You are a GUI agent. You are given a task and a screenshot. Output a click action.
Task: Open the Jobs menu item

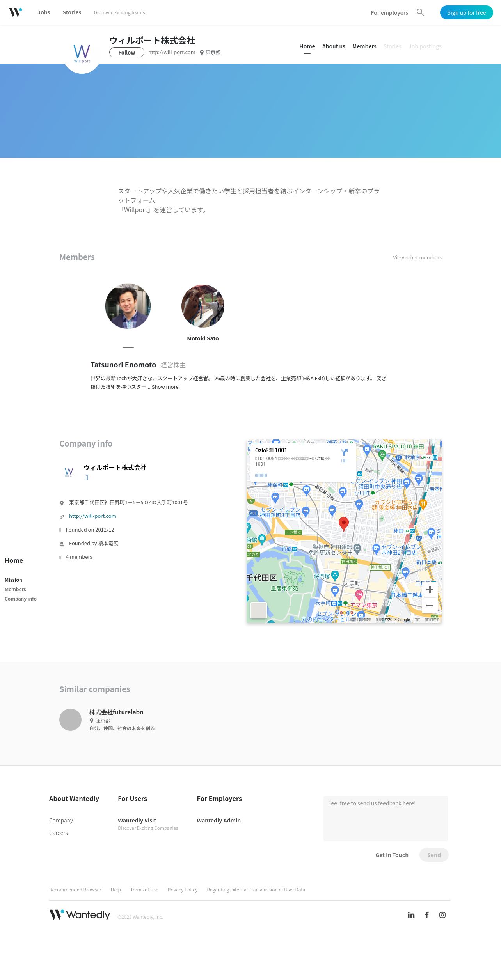coord(44,12)
